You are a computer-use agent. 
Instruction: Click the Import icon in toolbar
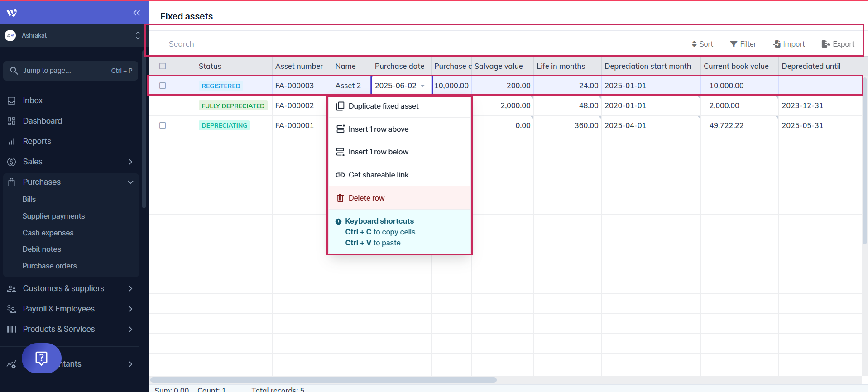(x=777, y=44)
